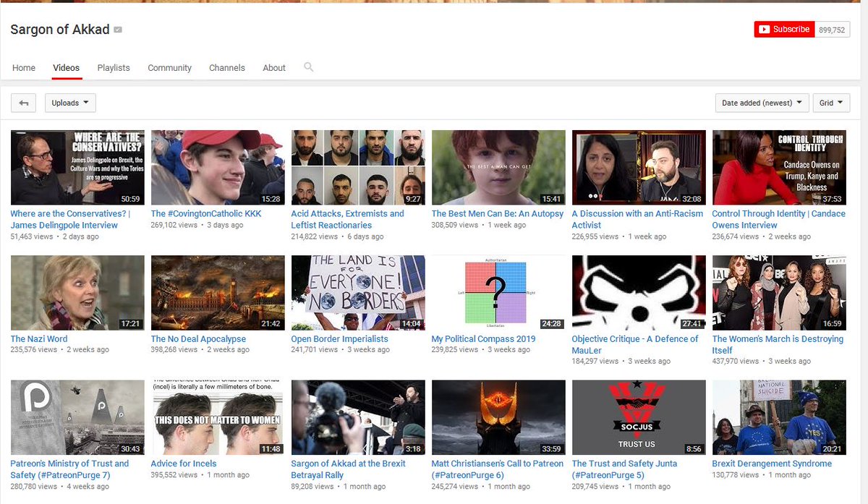
Task: Open the Objective Critique MauLer thumbnail
Action: tap(639, 293)
